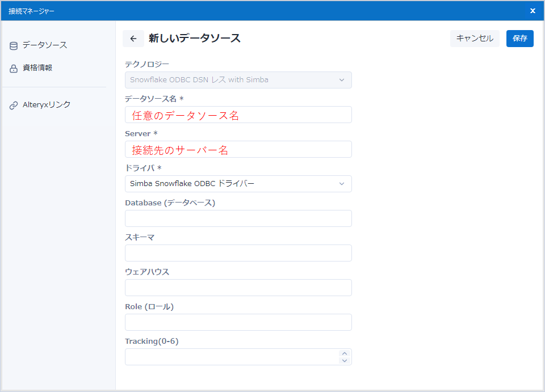Open the 資格情報 section in sidebar
Image resolution: width=545 pixels, height=392 pixels.
[37, 68]
